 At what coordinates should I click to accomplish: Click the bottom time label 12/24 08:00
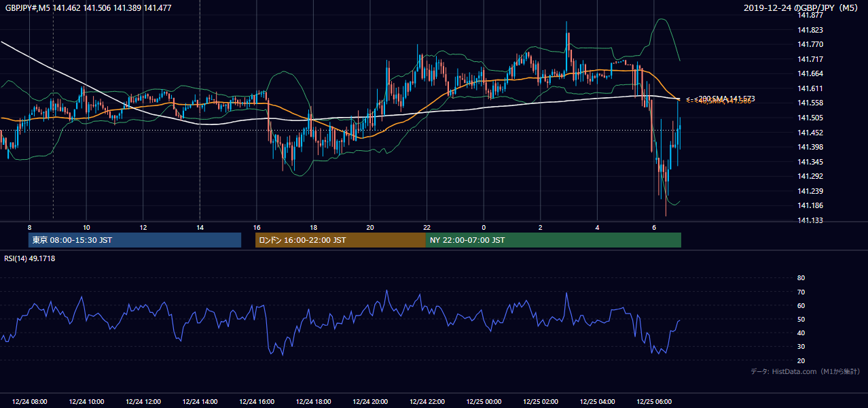click(x=29, y=402)
